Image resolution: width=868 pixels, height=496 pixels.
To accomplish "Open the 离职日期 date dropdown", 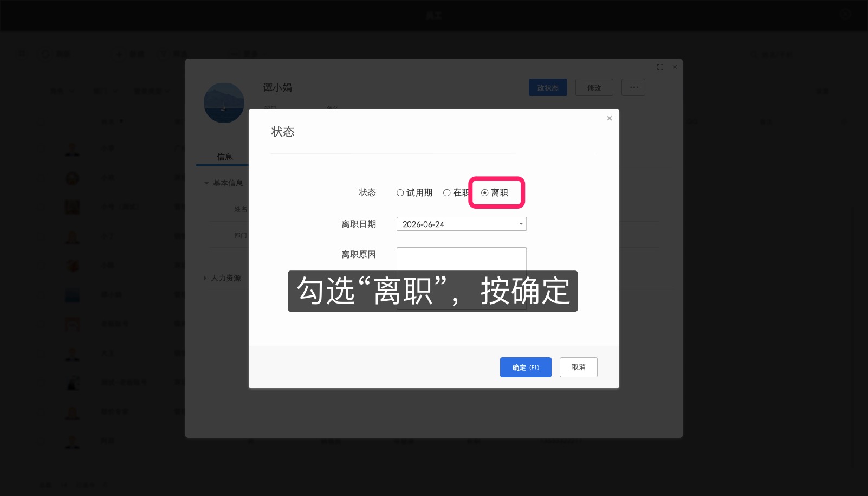I will (461, 224).
